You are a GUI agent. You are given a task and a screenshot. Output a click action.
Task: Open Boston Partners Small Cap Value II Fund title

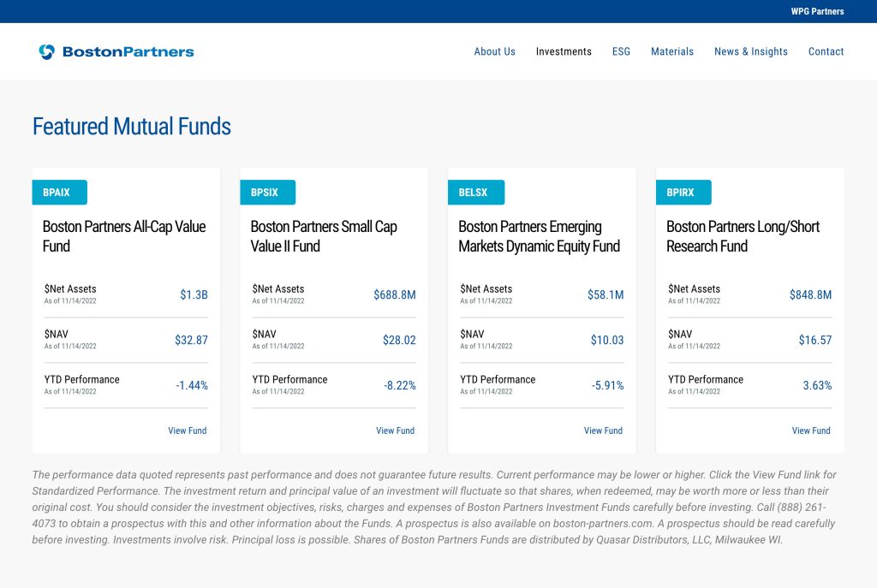324,236
